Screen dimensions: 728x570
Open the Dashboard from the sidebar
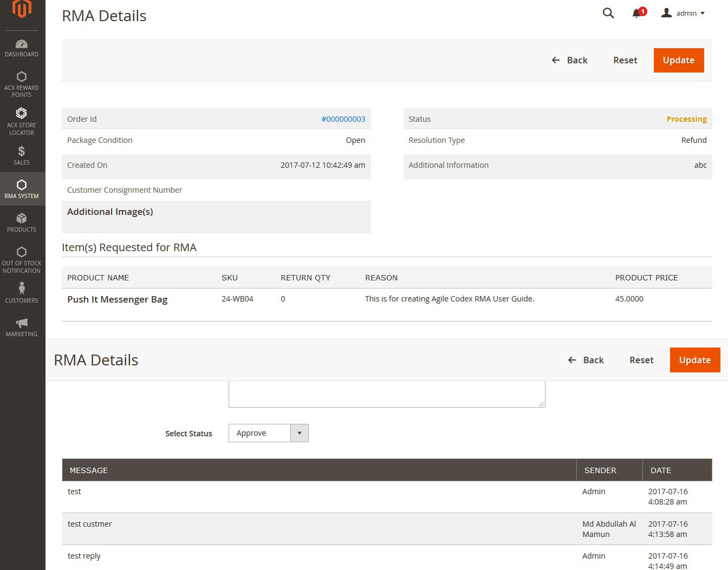(x=22, y=48)
